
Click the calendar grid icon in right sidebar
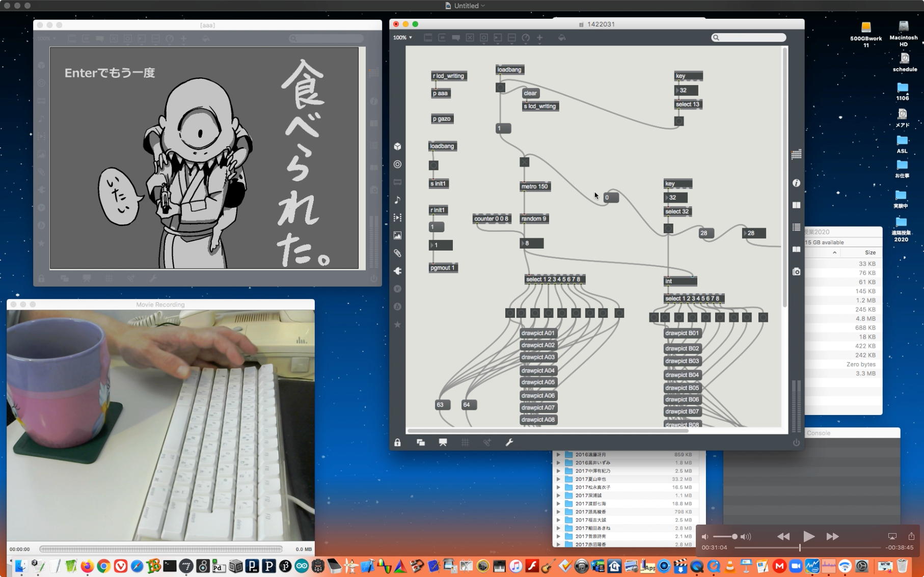[796, 154]
